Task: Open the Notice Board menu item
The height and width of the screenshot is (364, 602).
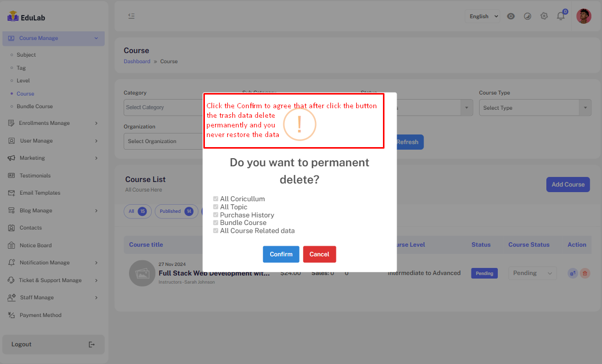Action: [35, 245]
